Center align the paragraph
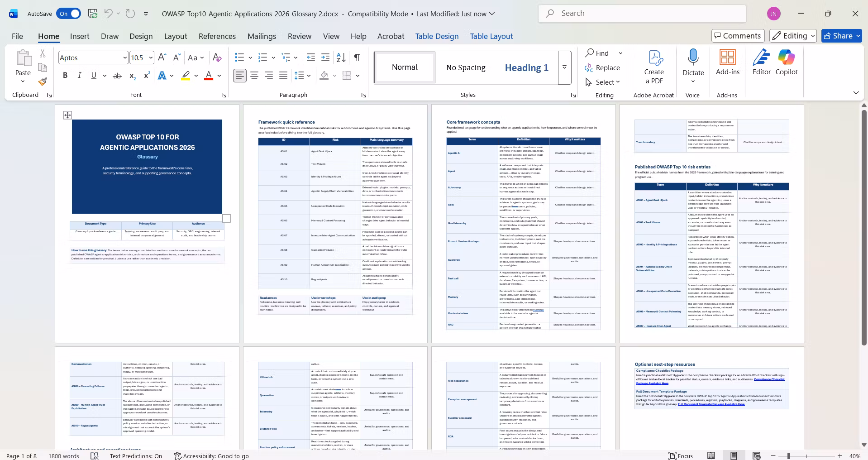Image resolution: width=868 pixels, height=460 pixels. [x=254, y=76]
